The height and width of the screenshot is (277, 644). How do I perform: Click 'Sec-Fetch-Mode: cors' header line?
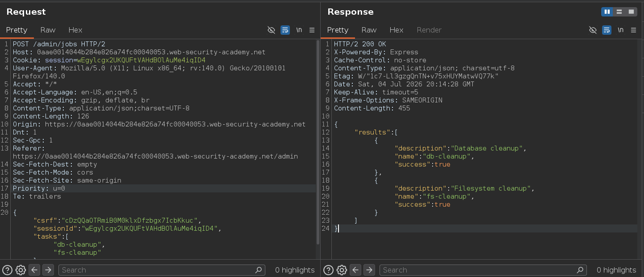click(x=53, y=172)
